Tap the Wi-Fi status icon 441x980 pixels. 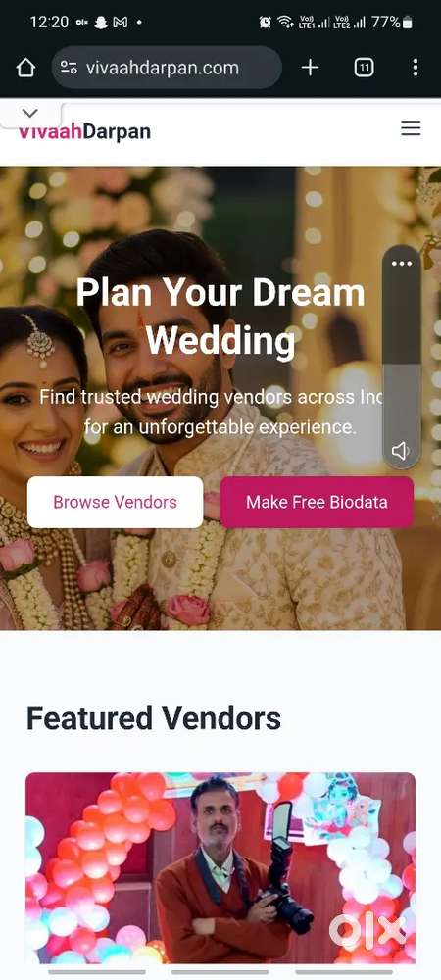point(285,22)
